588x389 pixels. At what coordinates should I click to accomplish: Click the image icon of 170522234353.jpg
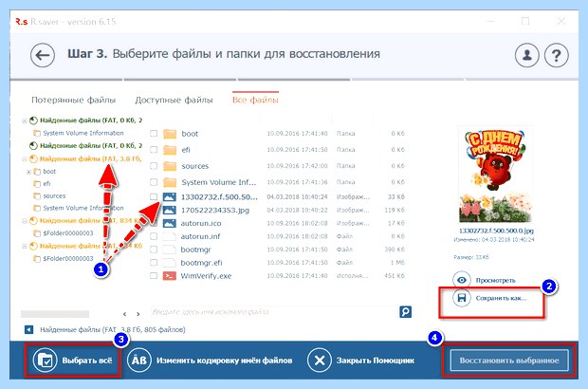click(170, 210)
